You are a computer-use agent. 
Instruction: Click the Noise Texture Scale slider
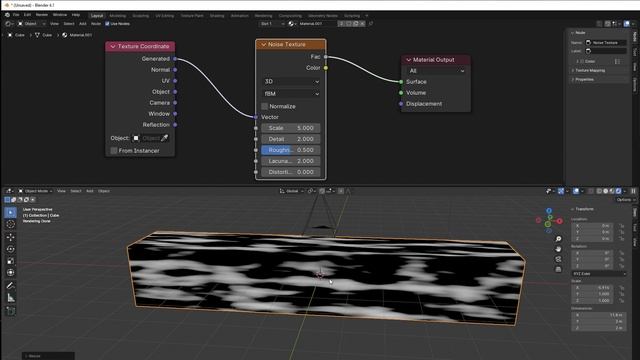(291, 128)
